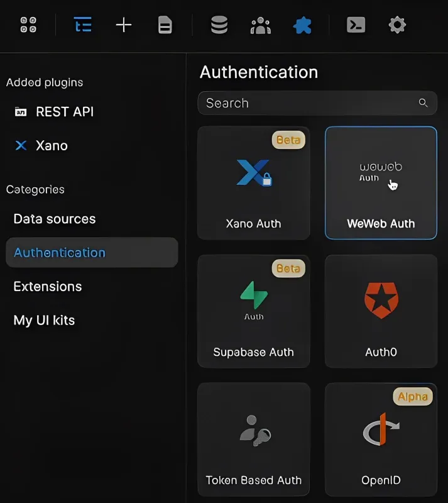Click the Xano Auth card label
Screen dimensions: 448x503
coord(253,224)
